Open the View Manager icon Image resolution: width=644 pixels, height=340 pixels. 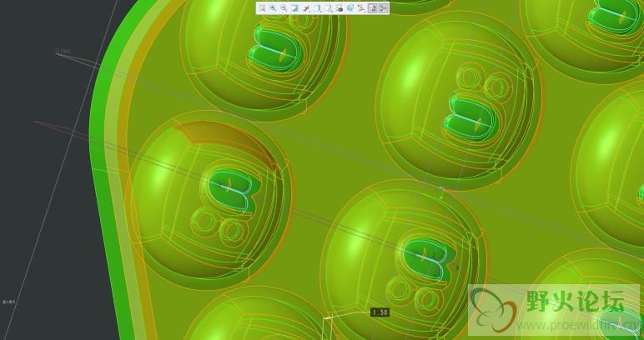click(340, 8)
